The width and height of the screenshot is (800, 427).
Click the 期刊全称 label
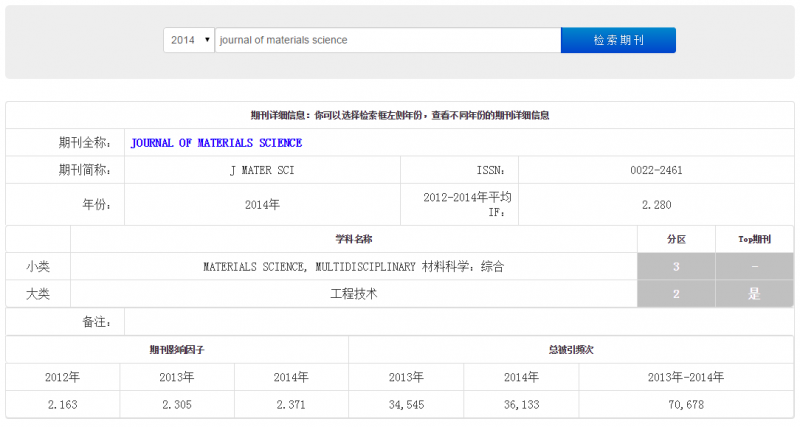coord(85,142)
